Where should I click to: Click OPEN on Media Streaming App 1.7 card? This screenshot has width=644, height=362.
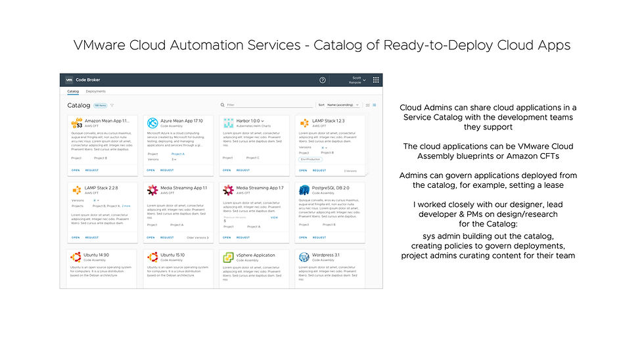(227, 238)
